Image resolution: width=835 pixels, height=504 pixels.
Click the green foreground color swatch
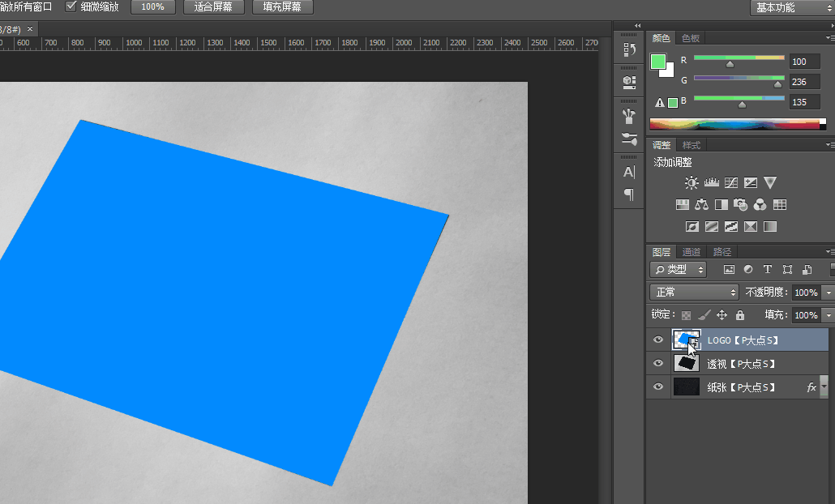657,62
